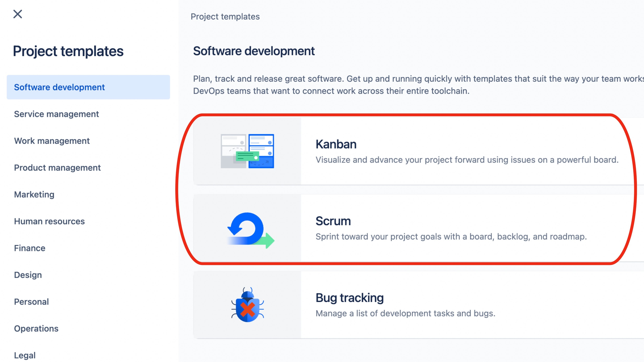Image resolution: width=644 pixels, height=362 pixels.
Task: Select the Human resources category
Action: tap(49, 221)
